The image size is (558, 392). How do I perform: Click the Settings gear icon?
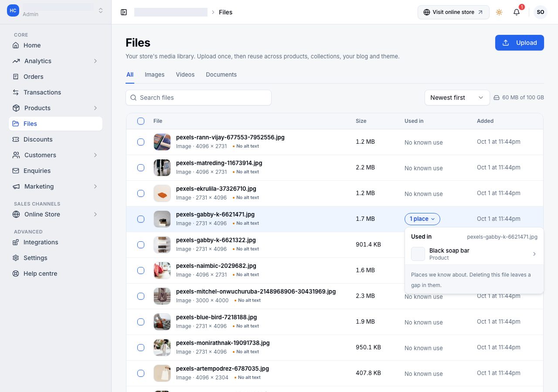pos(16,258)
